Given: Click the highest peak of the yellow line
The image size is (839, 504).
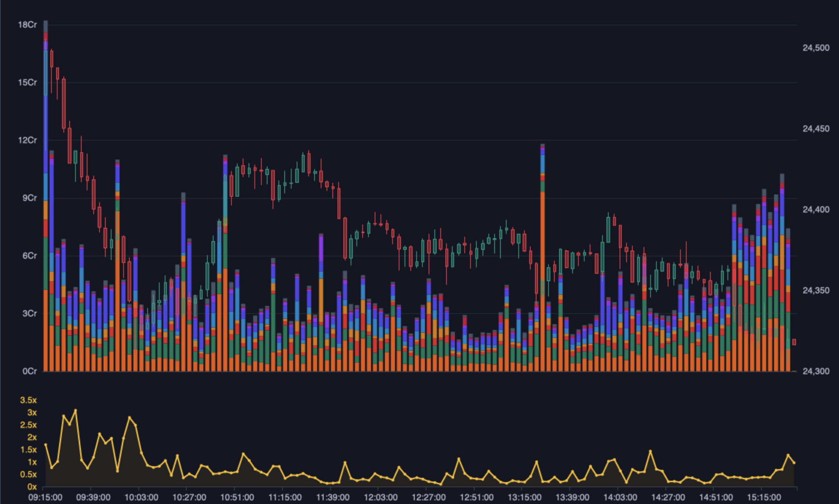Looking at the screenshot, I should coord(75,410).
